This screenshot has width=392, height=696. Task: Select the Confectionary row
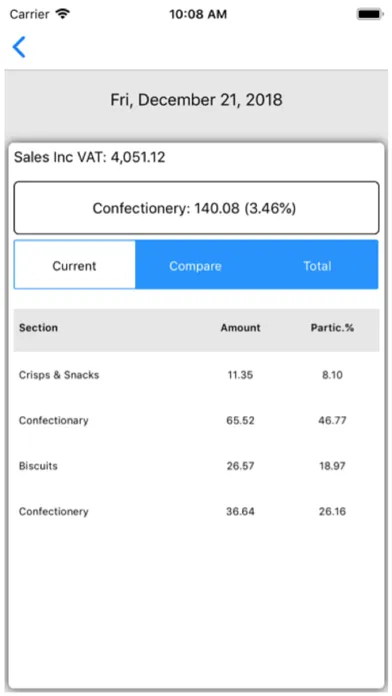196,420
